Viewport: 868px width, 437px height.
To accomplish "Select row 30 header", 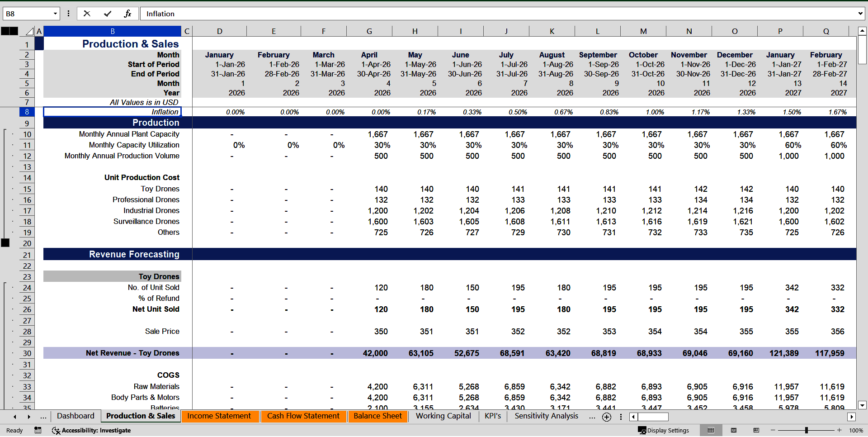I will (x=27, y=353).
